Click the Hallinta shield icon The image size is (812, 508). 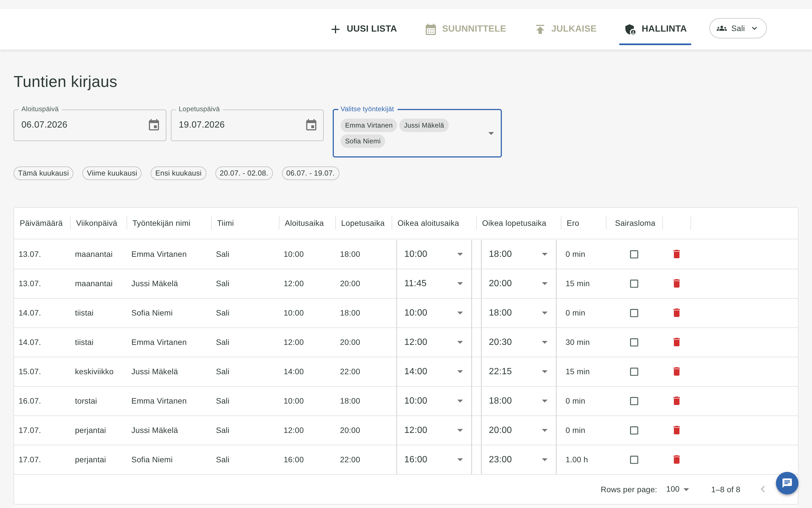tap(630, 29)
